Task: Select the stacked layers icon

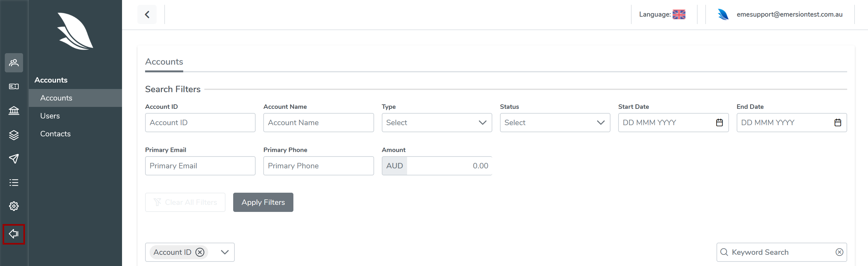Action: [x=14, y=135]
